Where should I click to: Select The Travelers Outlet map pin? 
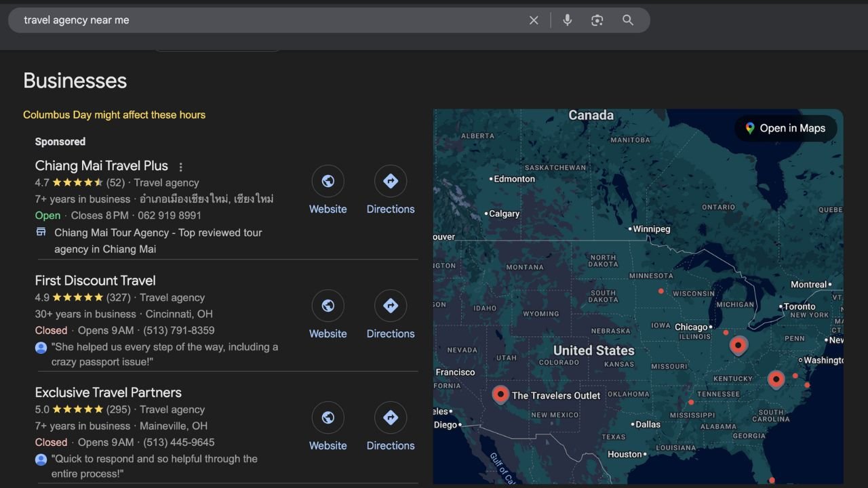click(x=500, y=394)
